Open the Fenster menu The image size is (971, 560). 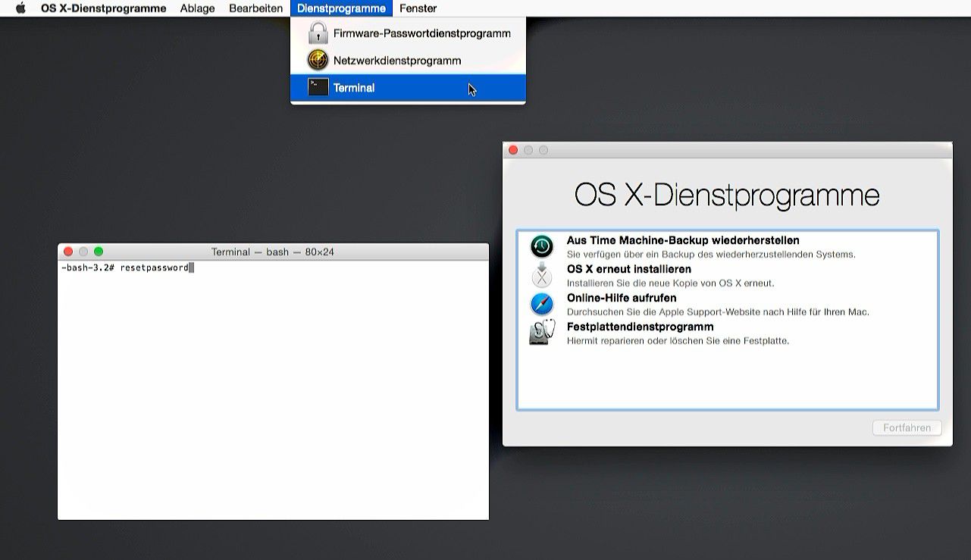tap(418, 8)
